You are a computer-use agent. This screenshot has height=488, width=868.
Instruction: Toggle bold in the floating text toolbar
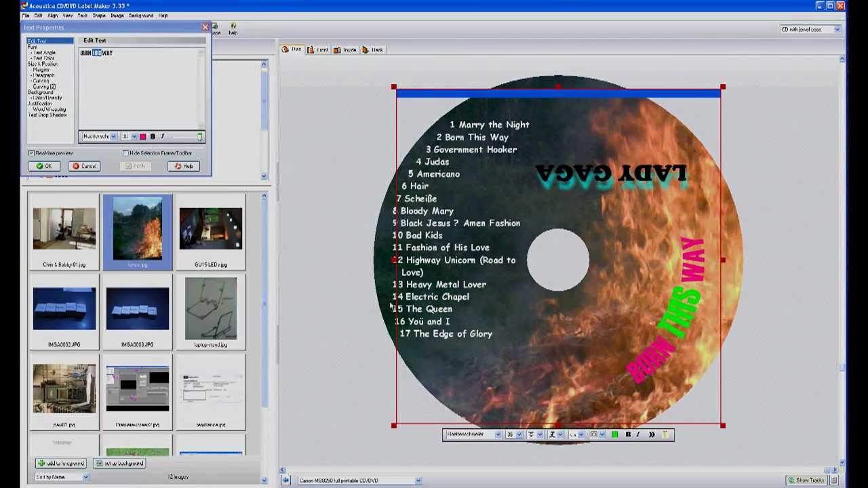pos(628,434)
